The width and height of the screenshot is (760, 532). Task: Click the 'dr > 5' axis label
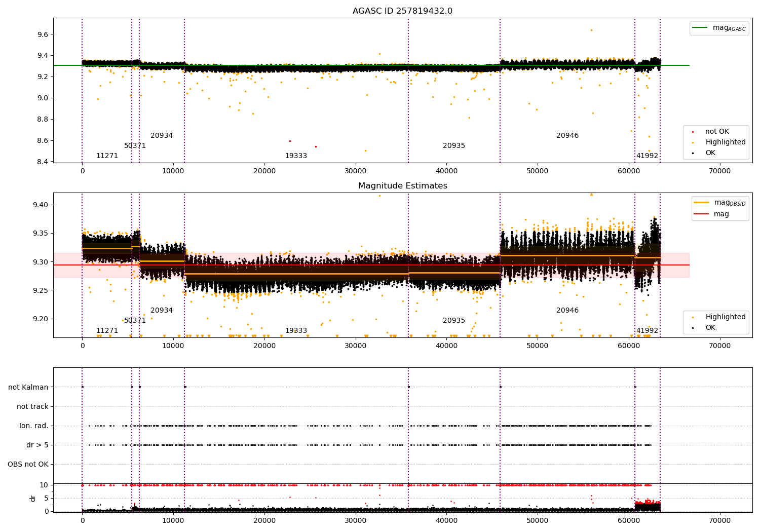[37, 445]
